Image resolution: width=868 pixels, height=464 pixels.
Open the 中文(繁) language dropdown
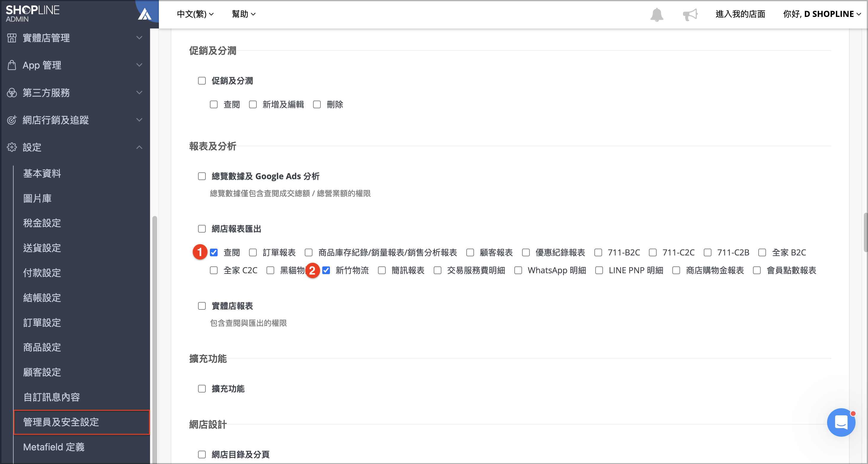[x=195, y=14]
